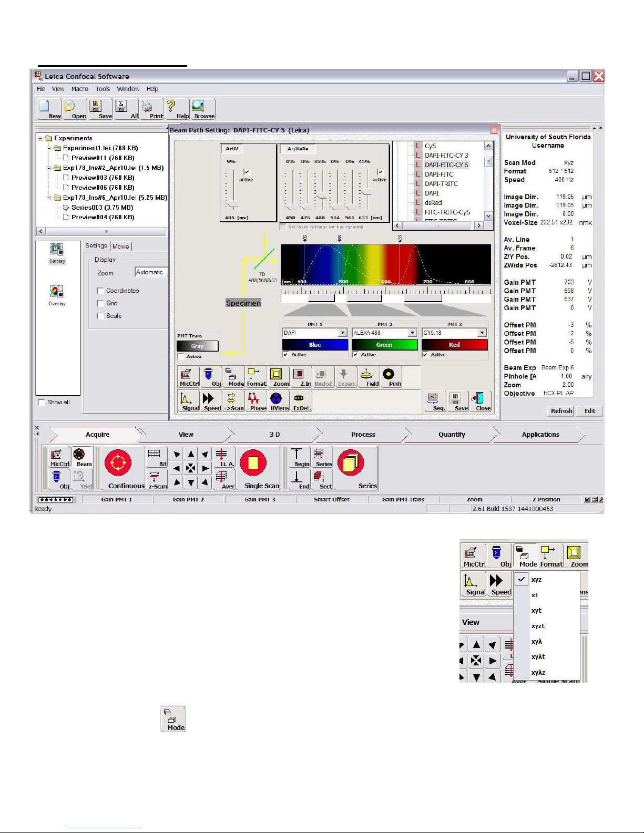This screenshot has width=644, height=833.
Task: Click the Beam icon in Acquire toolbar
Action: point(83,457)
